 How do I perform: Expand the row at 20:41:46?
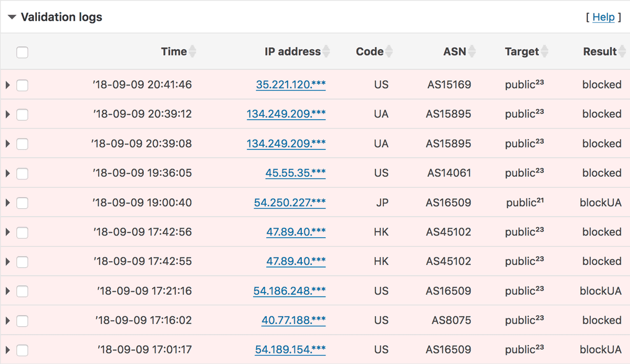(x=7, y=85)
